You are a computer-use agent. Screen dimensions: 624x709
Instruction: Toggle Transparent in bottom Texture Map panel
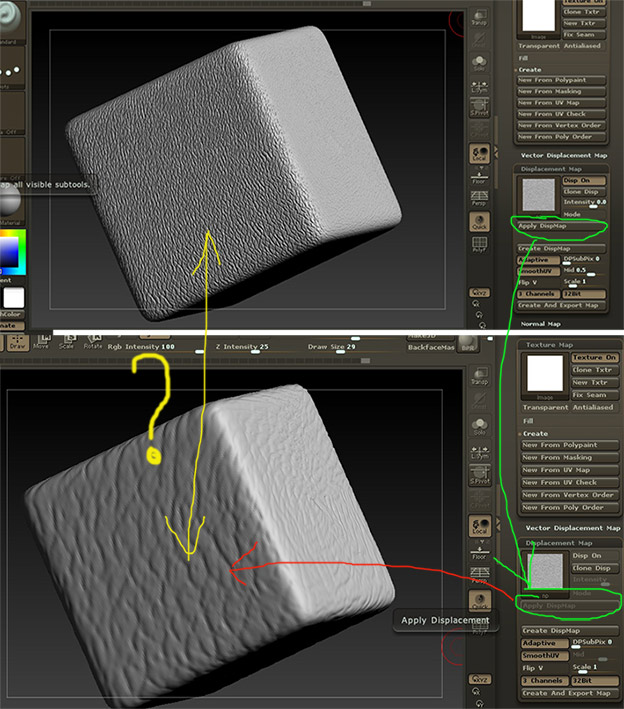[545, 407]
